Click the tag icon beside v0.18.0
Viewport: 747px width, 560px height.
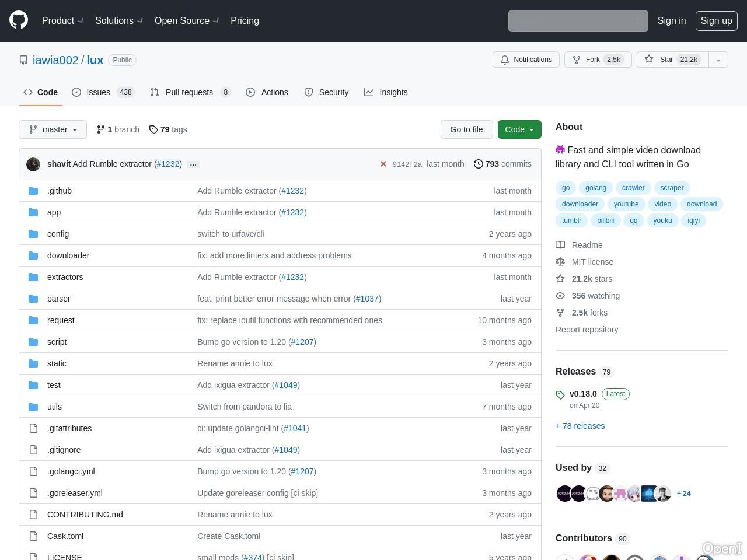560,395
